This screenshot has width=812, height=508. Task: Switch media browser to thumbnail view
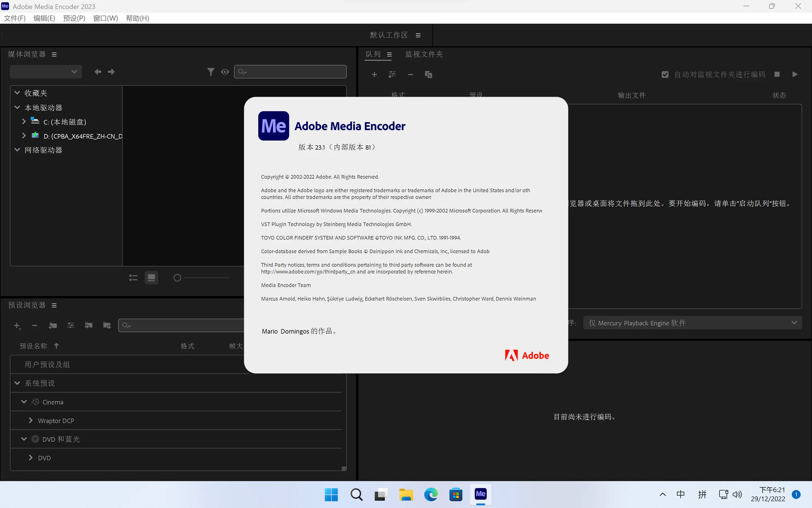tap(151, 277)
